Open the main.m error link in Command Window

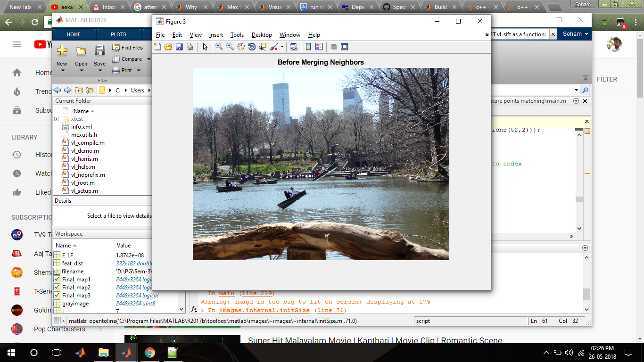point(226,293)
